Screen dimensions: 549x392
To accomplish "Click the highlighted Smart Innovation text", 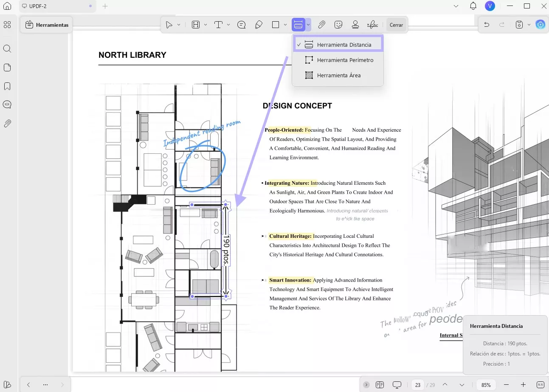I will click(x=290, y=280).
